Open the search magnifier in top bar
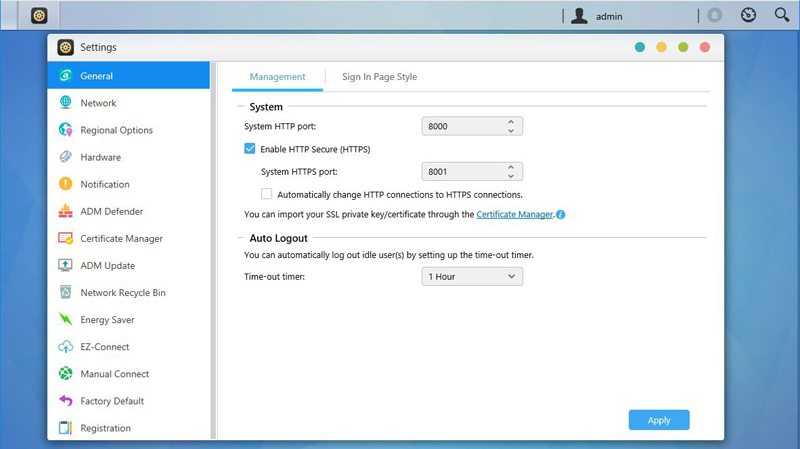The width and height of the screenshot is (800, 449). coord(782,15)
